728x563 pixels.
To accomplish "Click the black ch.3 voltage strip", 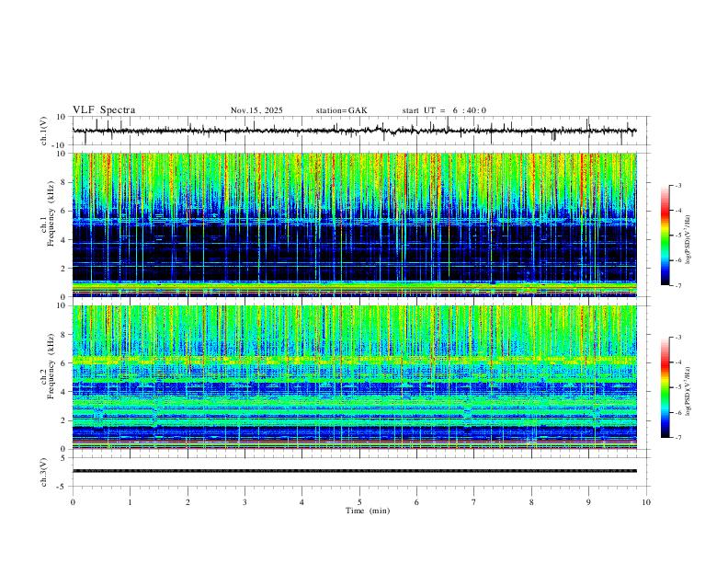I will 354,471.
